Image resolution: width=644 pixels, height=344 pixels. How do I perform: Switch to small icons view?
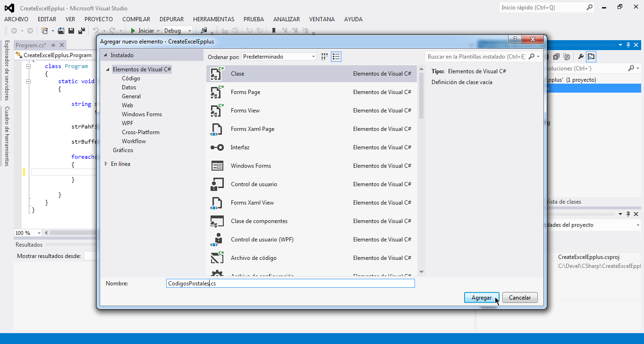click(x=324, y=57)
